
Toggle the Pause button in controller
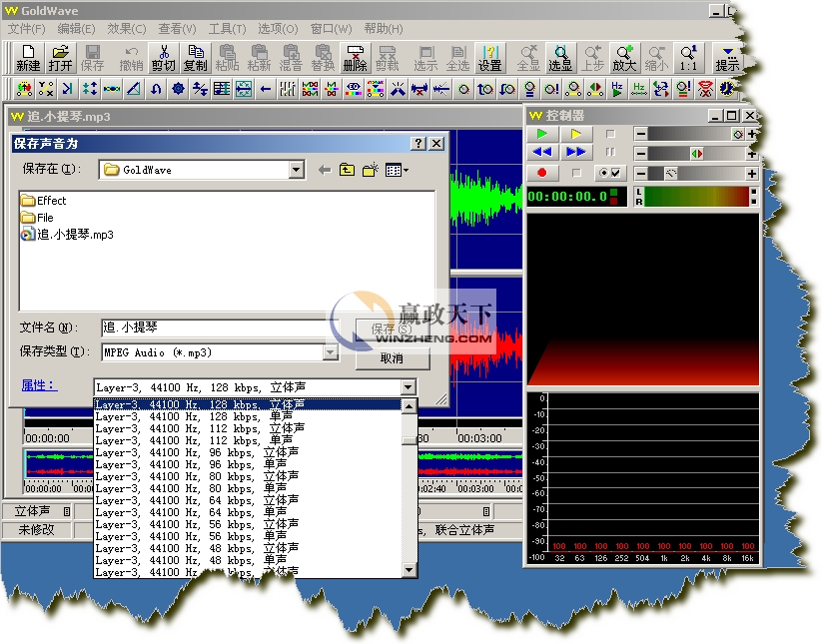609,152
